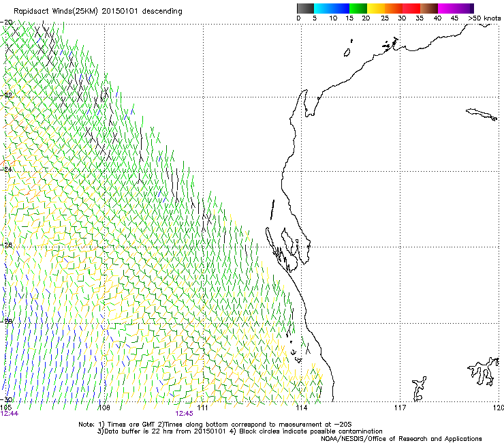Click the '117' longitude axis label
The width and height of the screenshot is (504, 443).
400,408
